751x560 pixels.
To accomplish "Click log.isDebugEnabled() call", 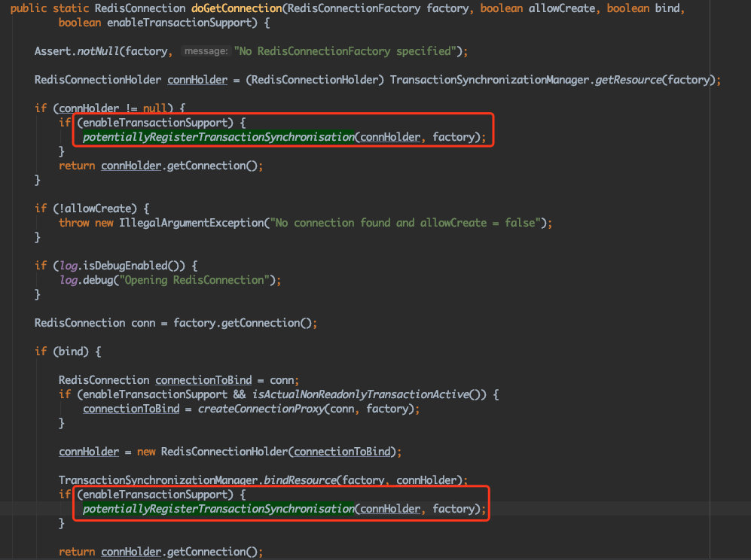I will 122,266.
